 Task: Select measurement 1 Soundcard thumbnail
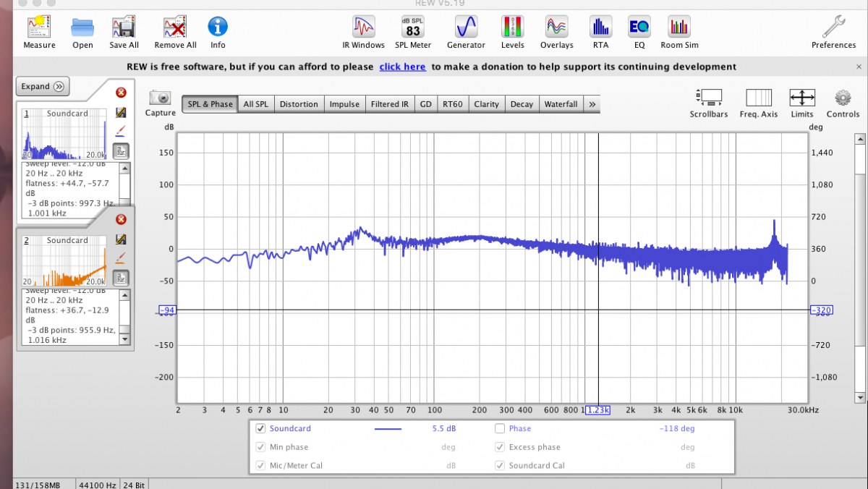tap(65, 134)
